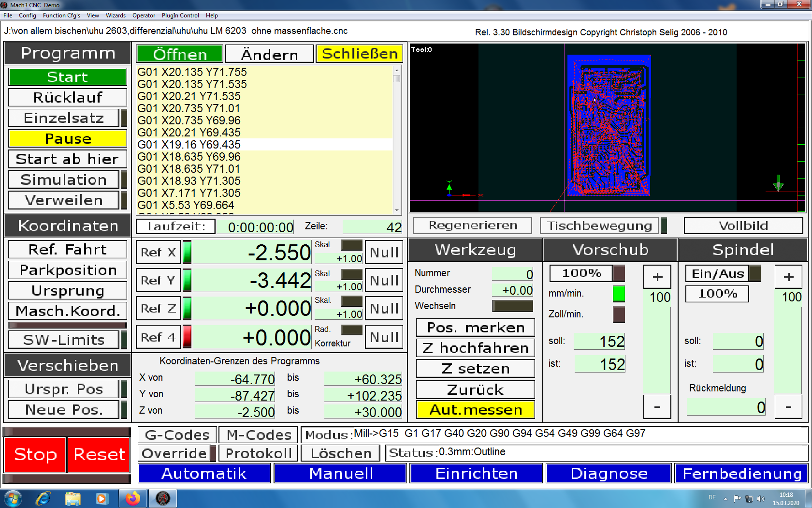
Task: Reset feed override with Vorschub 100% button
Action: (582, 273)
